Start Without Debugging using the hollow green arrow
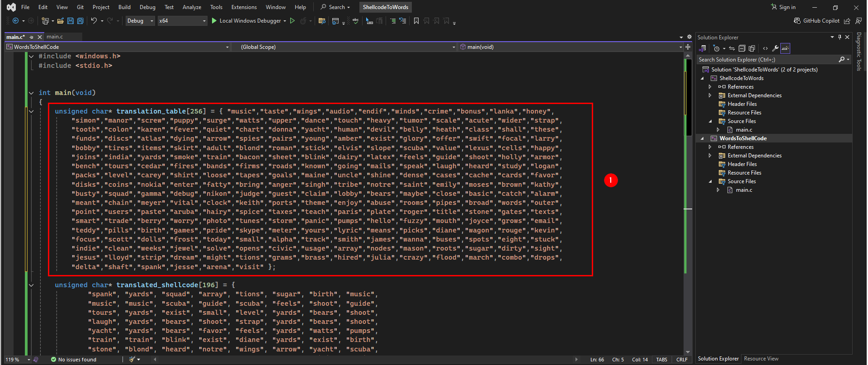 (292, 21)
